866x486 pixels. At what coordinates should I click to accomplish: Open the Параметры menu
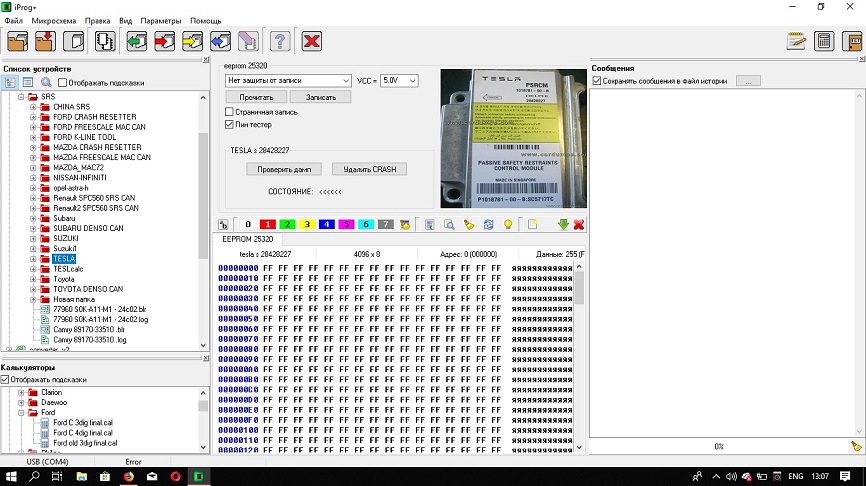tap(161, 20)
